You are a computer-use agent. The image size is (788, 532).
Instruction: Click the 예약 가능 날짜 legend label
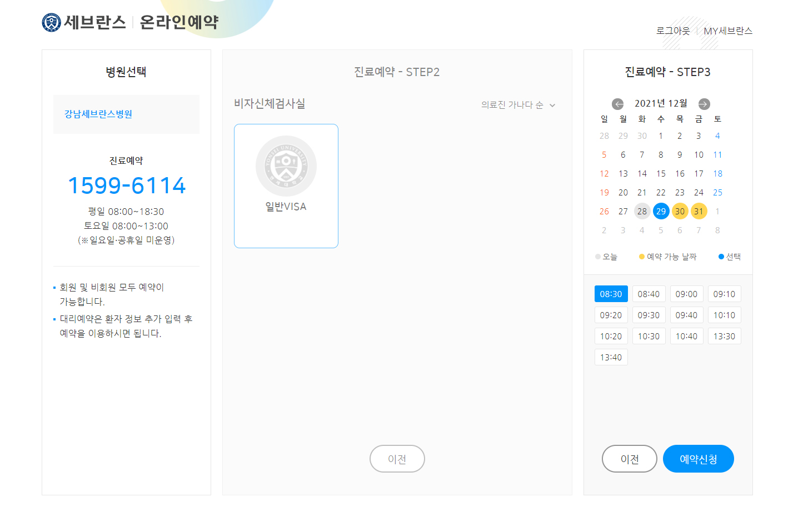point(671,257)
